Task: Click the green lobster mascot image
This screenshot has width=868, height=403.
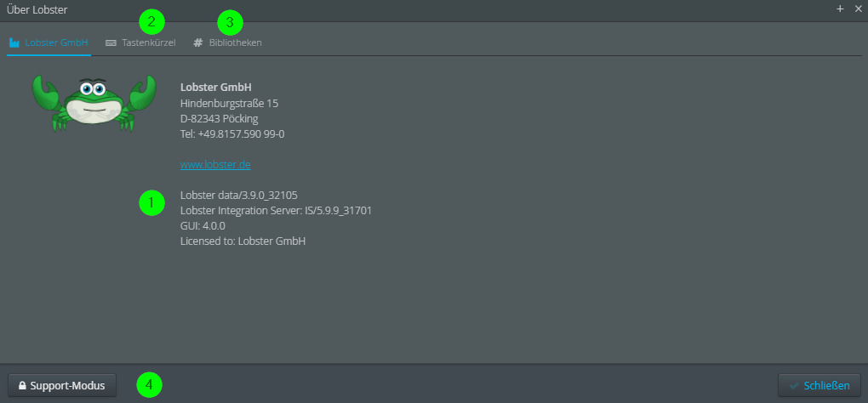Action: click(94, 103)
